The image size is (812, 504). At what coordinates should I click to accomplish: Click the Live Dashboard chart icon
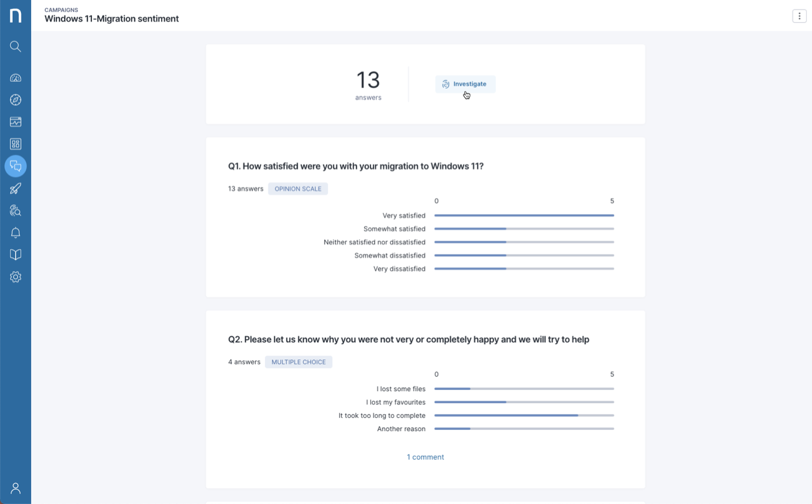15,122
